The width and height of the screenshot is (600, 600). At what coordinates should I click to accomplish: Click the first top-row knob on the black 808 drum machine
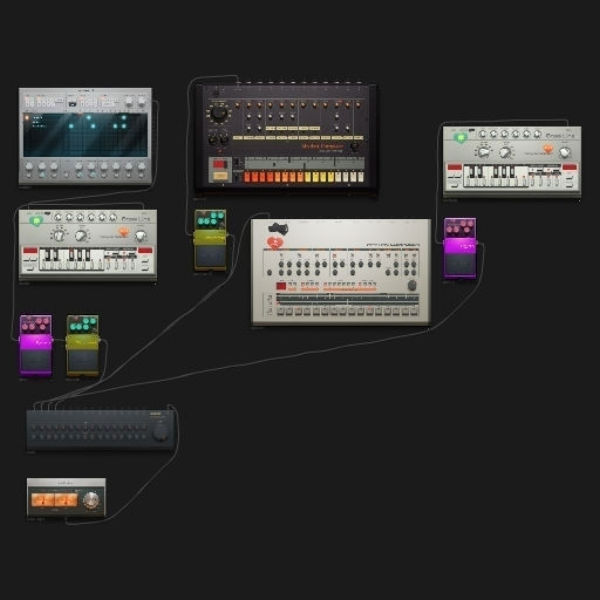(x=238, y=104)
